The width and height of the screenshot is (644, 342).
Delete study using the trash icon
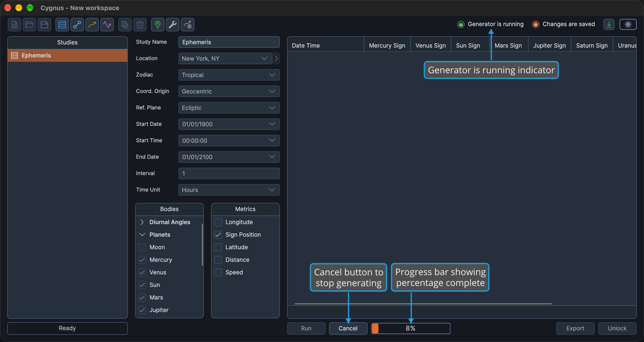[140, 25]
